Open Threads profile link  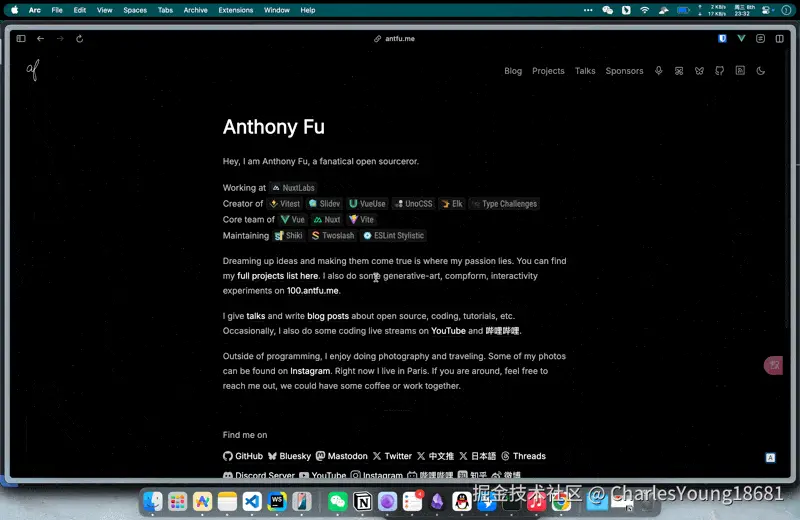click(x=523, y=456)
